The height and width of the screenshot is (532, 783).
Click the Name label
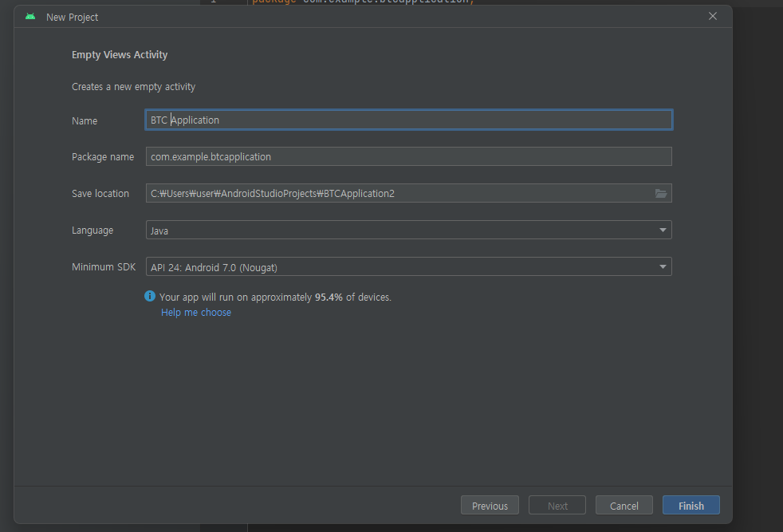(x=85, y=121)
